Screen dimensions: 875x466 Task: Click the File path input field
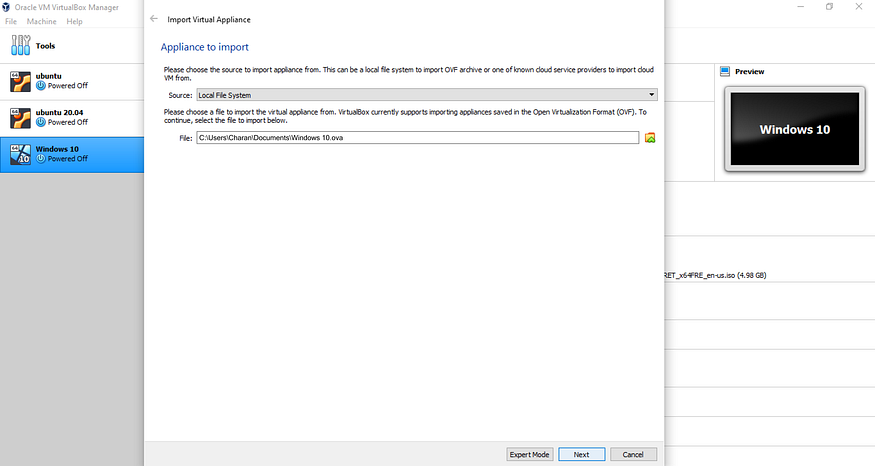(x=417, y=137)
